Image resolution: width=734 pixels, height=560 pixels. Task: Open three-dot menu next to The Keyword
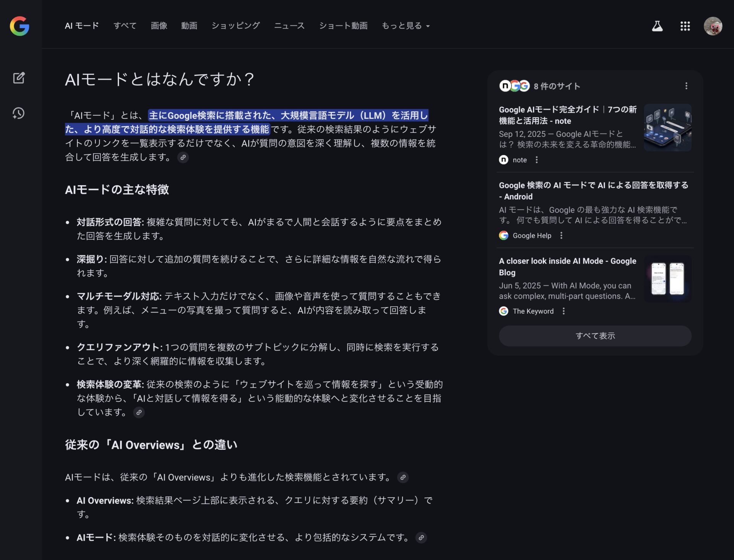tap(563, 311)
